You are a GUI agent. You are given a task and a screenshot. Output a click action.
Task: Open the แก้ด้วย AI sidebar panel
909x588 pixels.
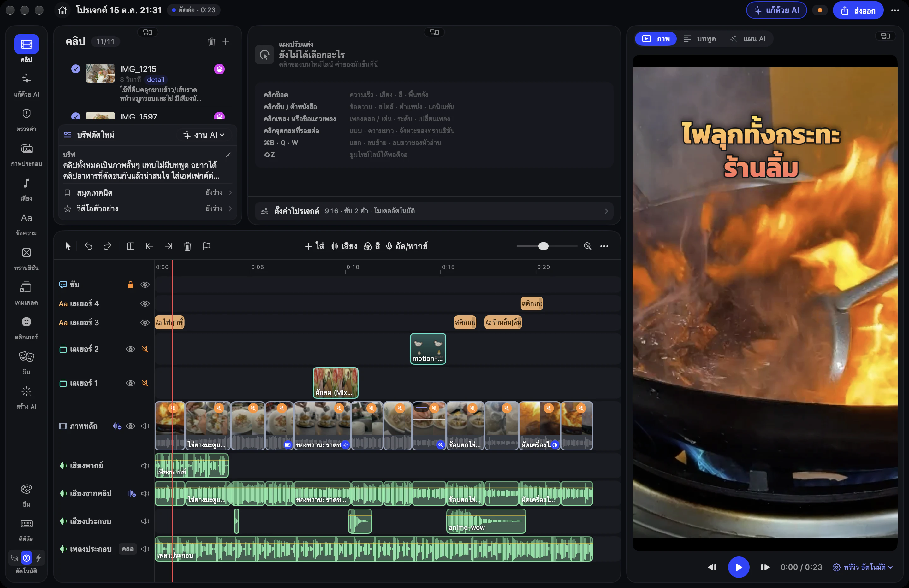click(x=26, y=85)
